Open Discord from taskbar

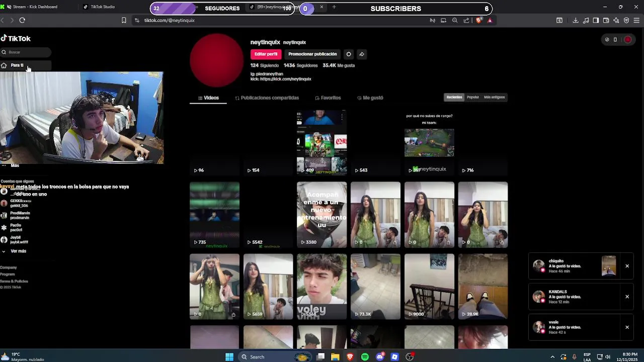(x=380, y=356)
